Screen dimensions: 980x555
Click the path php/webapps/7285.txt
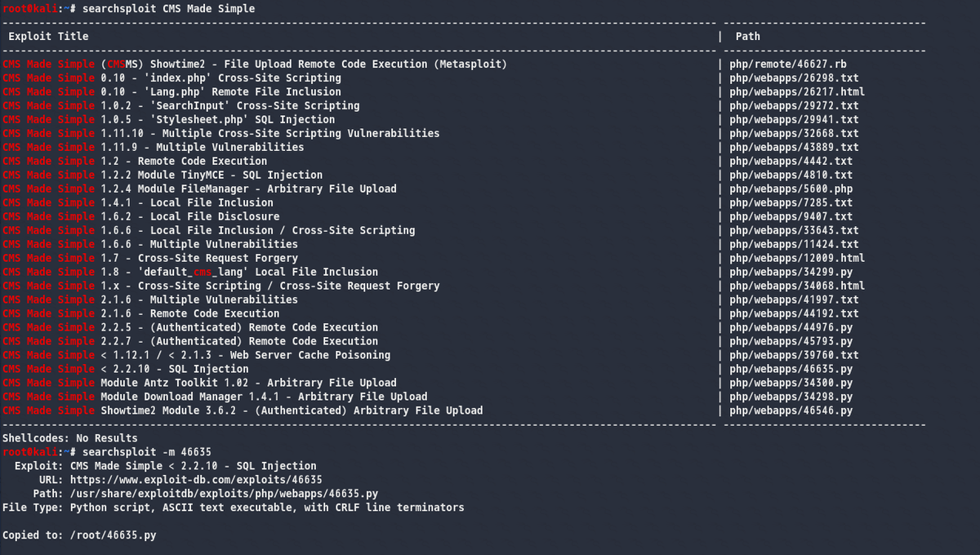click(x=791, y=202)
